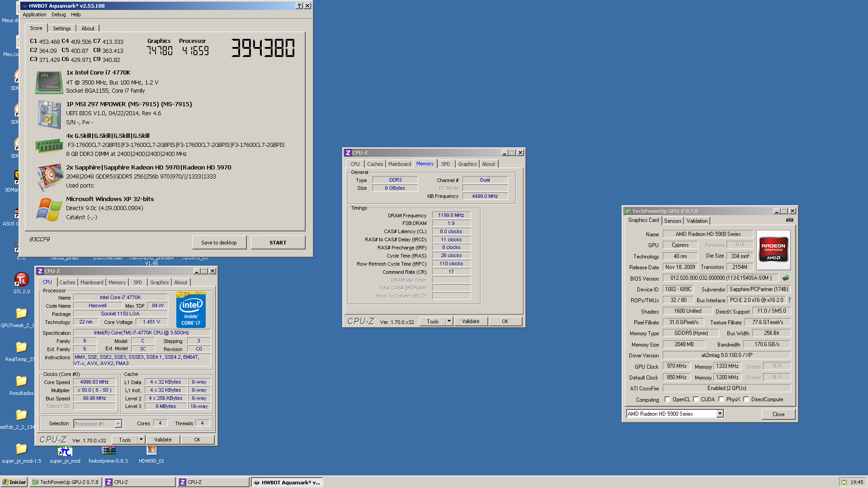This screenshot has width=868, height=488.
Task: Open the Debug menu in Aquamark
Action: [x=59, y=14]
